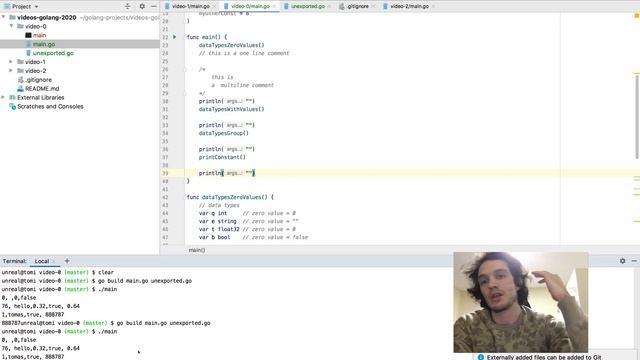Click the first go build command in terminal
Image resolution: width=640 pixels, height=360 pixels.
[145, 281]
